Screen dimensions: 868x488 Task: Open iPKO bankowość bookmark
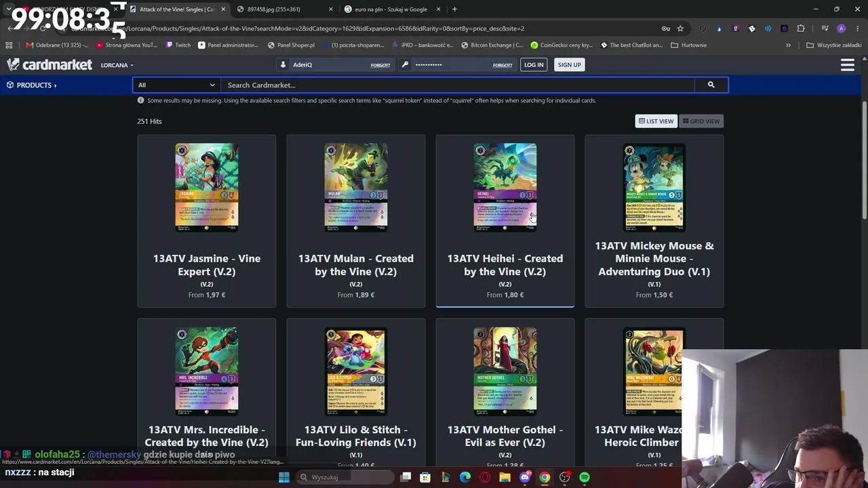tap(422, 45)
